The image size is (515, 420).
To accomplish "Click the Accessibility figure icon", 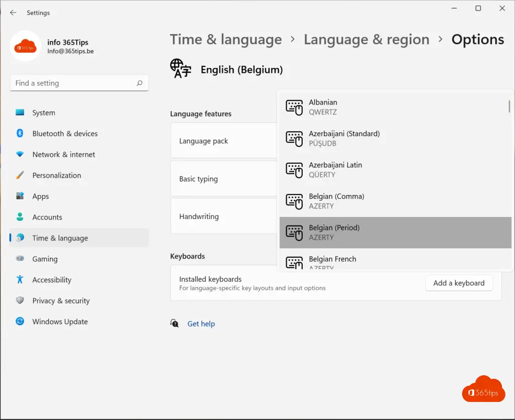I will 20,280.
